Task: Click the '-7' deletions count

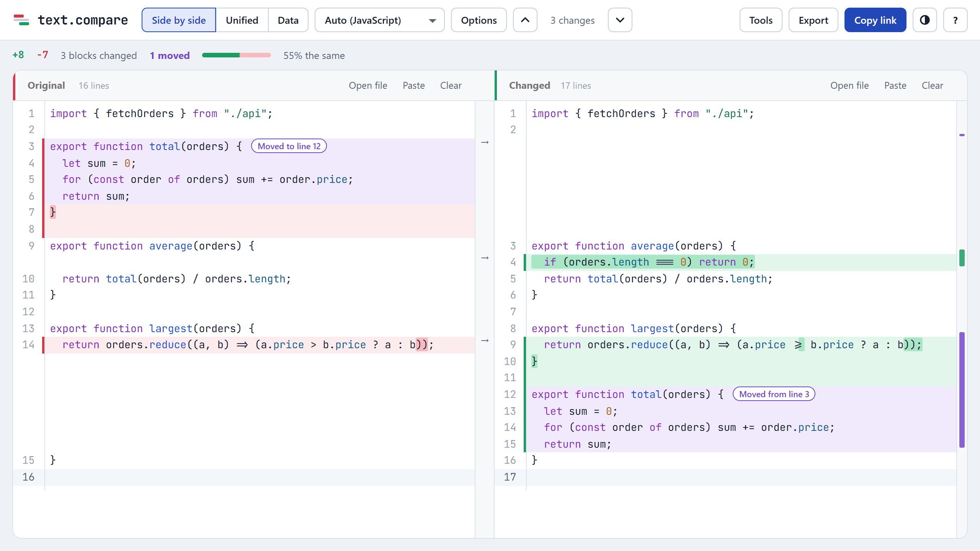Action: 42,55
